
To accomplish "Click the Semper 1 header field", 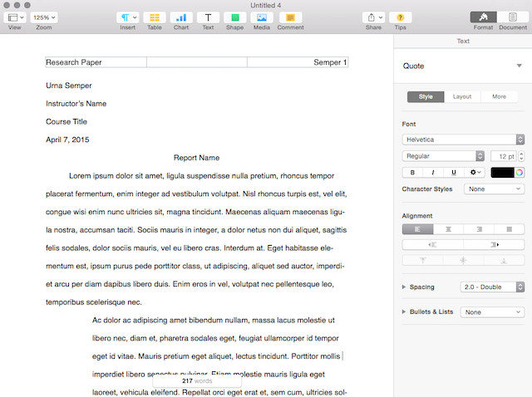I will coord(298,62).
